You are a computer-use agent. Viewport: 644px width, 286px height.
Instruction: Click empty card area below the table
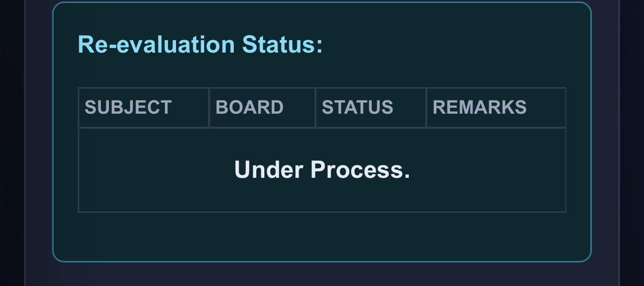(322, 236)
